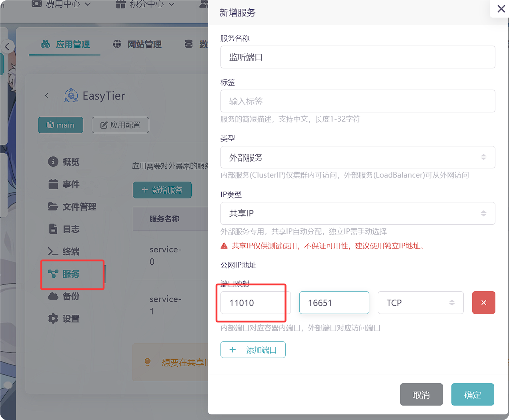Open 终端 terminal item
The image size is (509, 420).
click(x=64, y=252)
